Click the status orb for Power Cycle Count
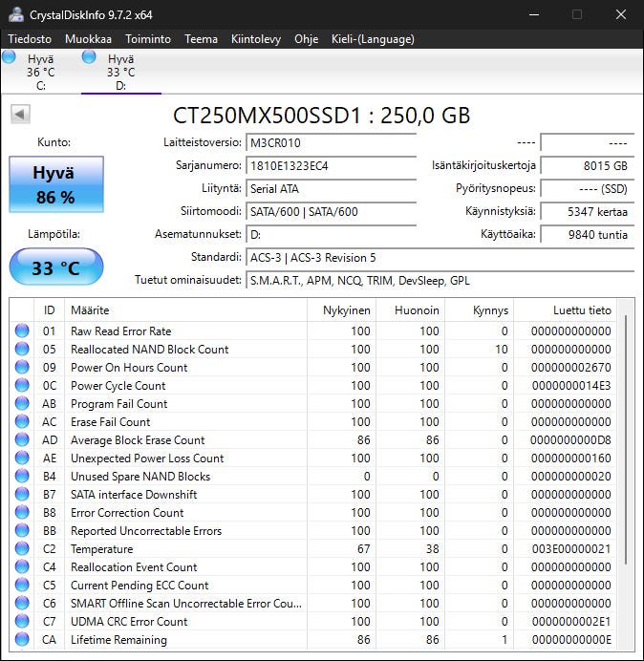The width and height of the screenshot is (644, 661). click(x=22, y=386)
